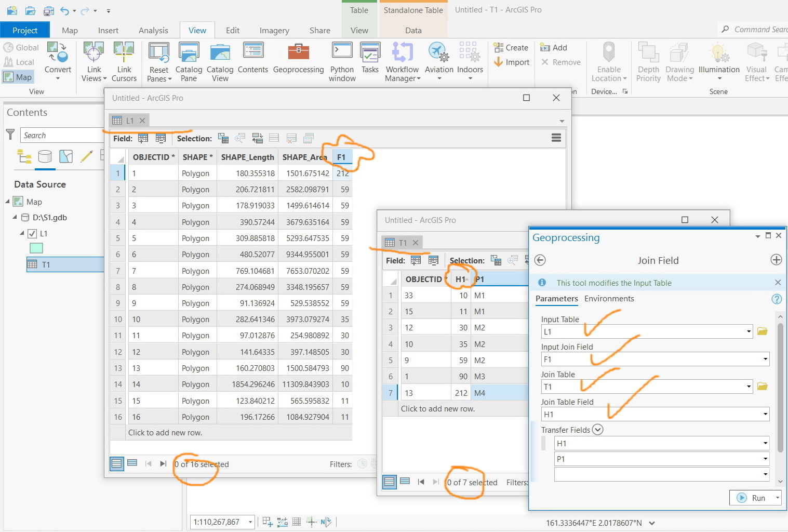Viewport: 788px width, 532px height.
Task: Switch to the Analysis ribbon tab
Action: point(153,30)
